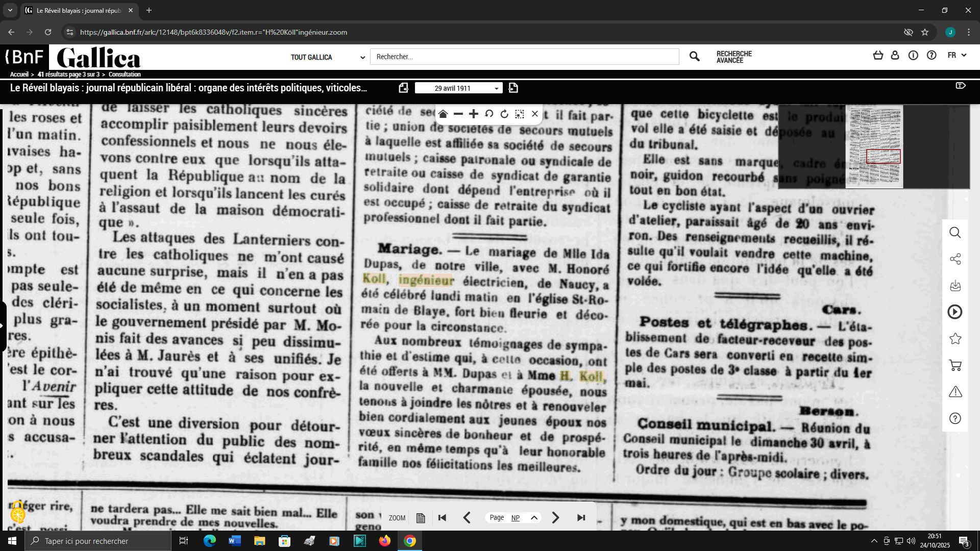Go to the next page arrow
The width and height of the screenshot is (980, 551).
point(555,518)
